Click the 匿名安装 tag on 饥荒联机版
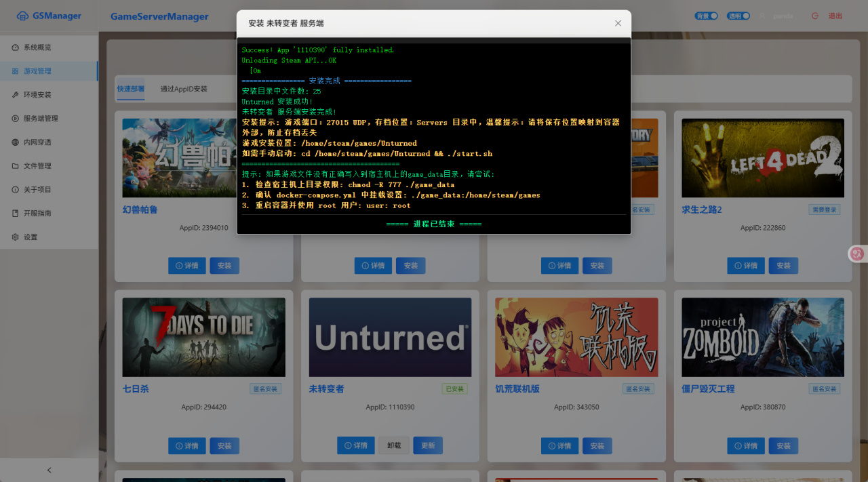The height and width of the screenshot is (482, 868). (638, 389)
